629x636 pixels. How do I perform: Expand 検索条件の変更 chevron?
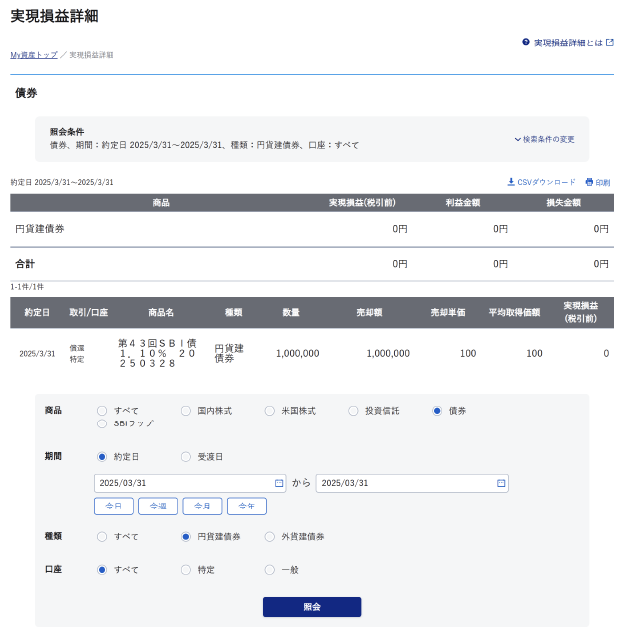tap(518, 139)
